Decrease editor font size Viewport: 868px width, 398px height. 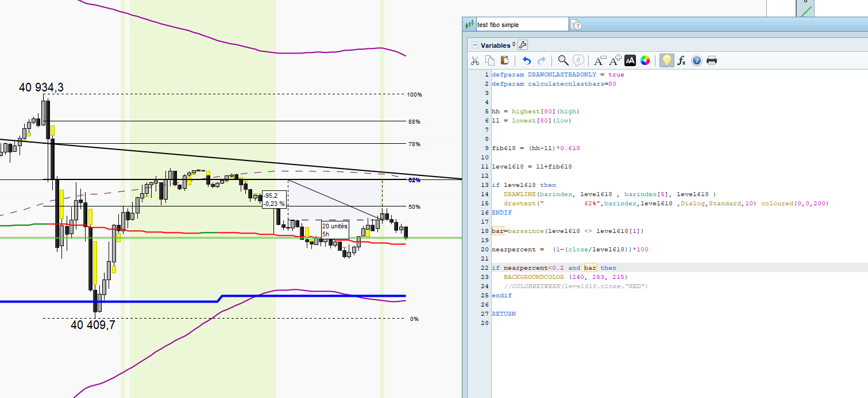coord(600,60)
